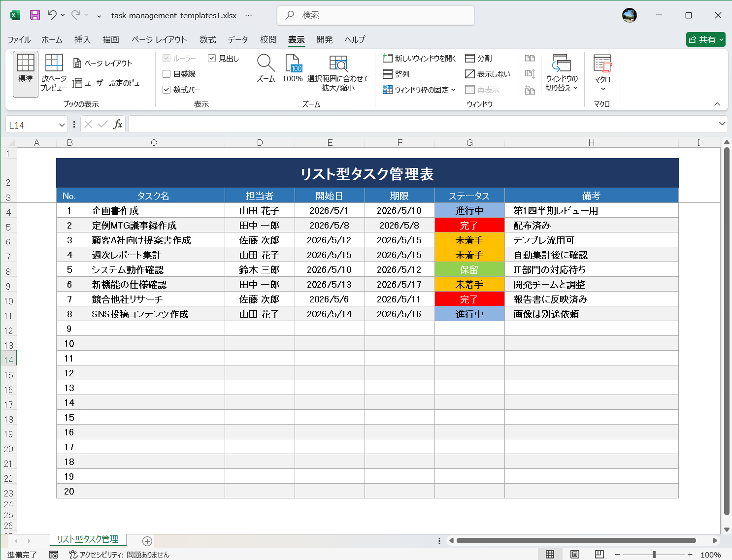The height and width of the screenshot is (560, 732).
Task: Set zoom to 100% via ribbon
Action: [293, 69]
